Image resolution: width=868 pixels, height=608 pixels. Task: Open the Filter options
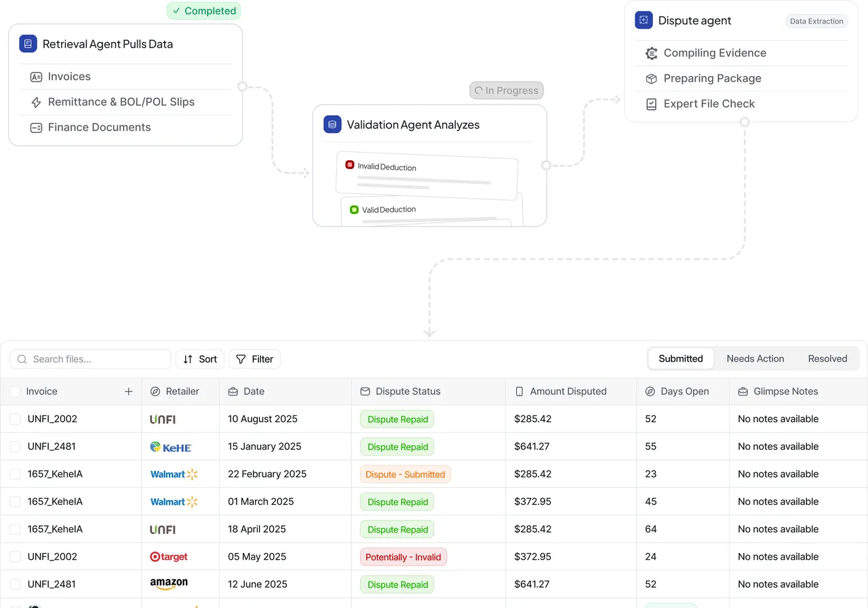(x=254, y=359)
